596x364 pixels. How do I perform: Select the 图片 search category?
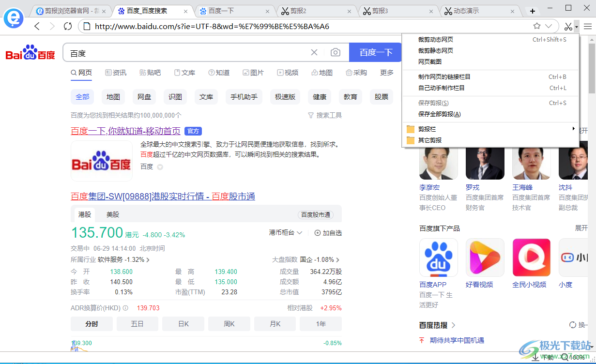pyautogui.click(x=253, y=73)
